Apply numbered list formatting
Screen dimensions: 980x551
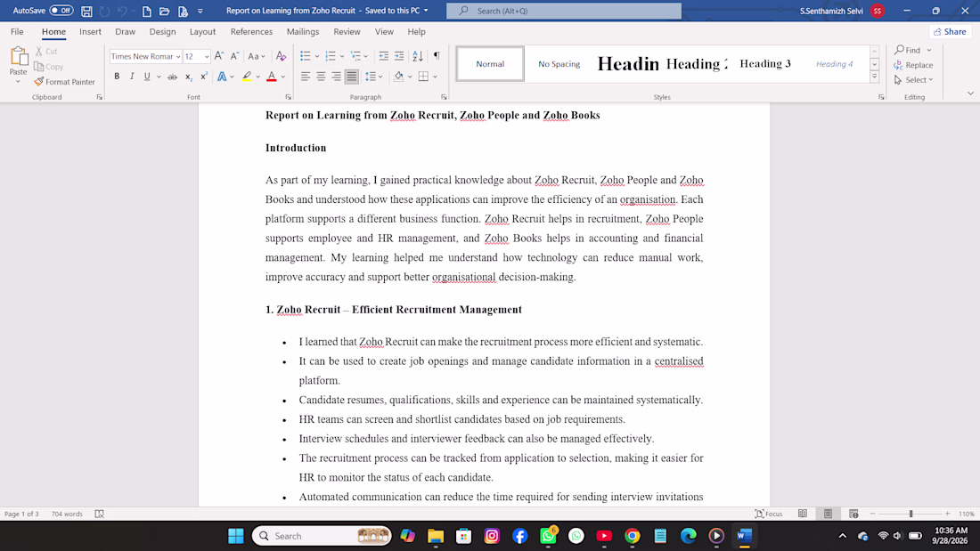tap(331, 56)
